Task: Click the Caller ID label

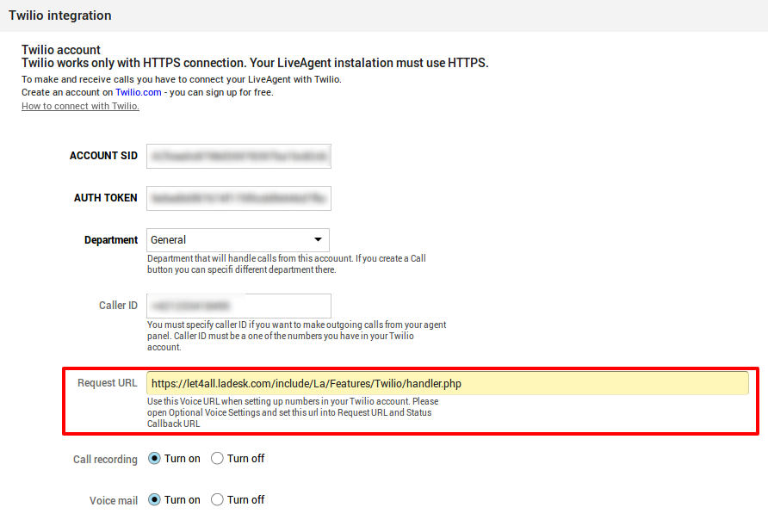Action: (118, 306)
